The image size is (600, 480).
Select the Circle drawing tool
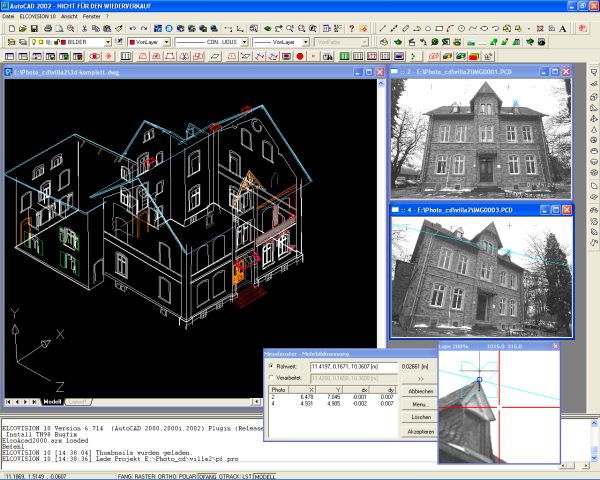click(x=461, y=28)
